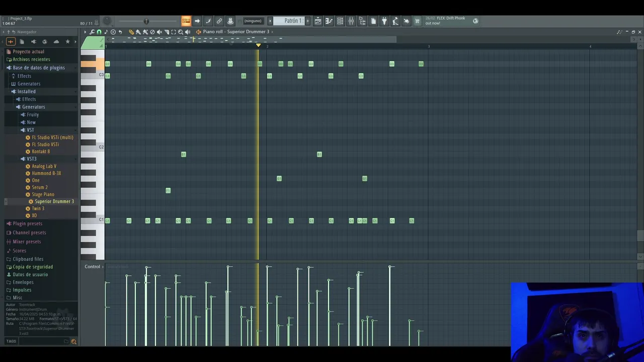Toggle the orange All browser tab

pyautogui.click(x=11, y=42)
